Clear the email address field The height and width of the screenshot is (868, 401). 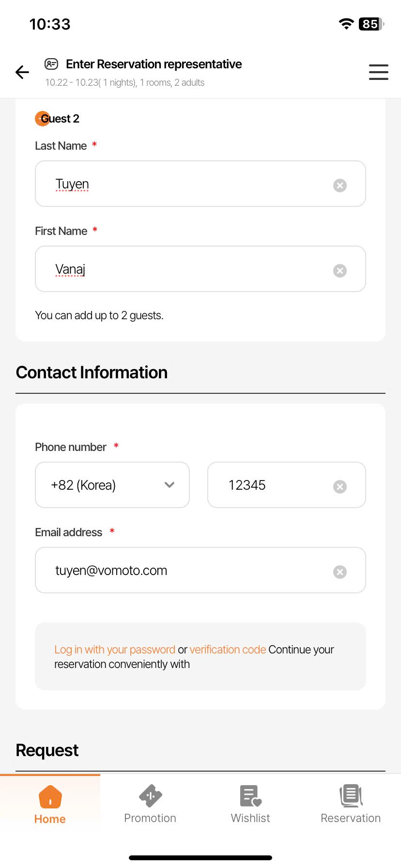[340, 572]
